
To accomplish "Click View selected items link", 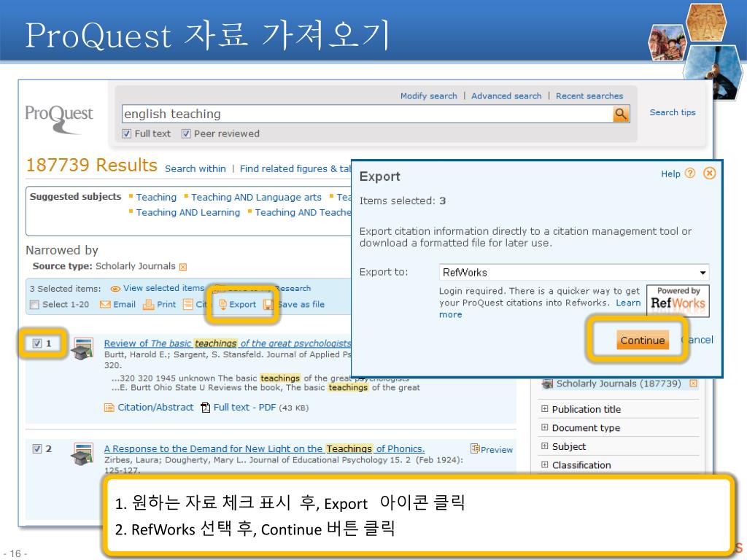I will pos(164,288).
